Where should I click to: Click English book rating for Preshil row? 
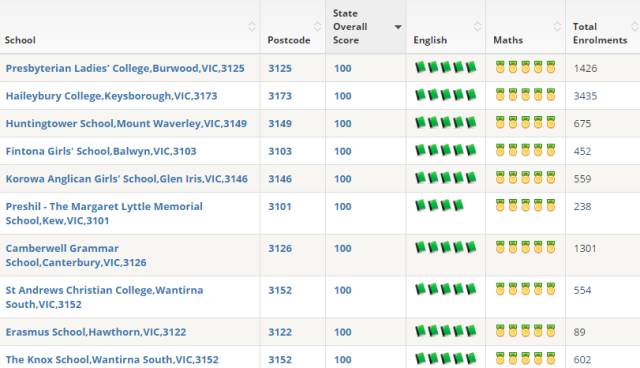pos(440,205)
